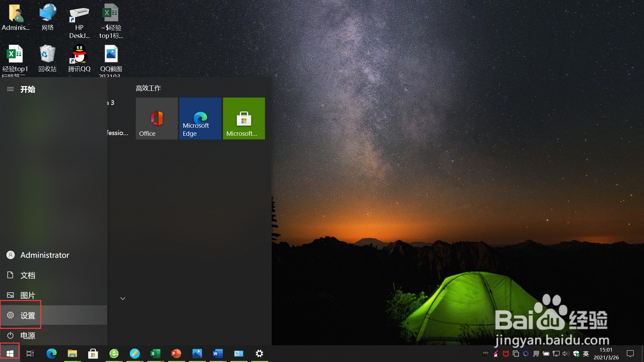This screenshot has width=644, height=362.
Task: Open the Photos app on the taskbar
Action: pyautogui.click(x=197, y=353)
